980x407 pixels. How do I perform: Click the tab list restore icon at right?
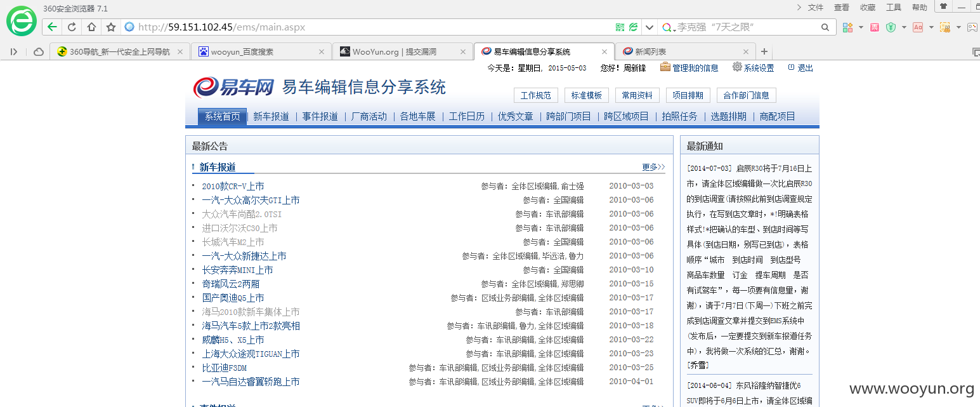coord(975,51)
